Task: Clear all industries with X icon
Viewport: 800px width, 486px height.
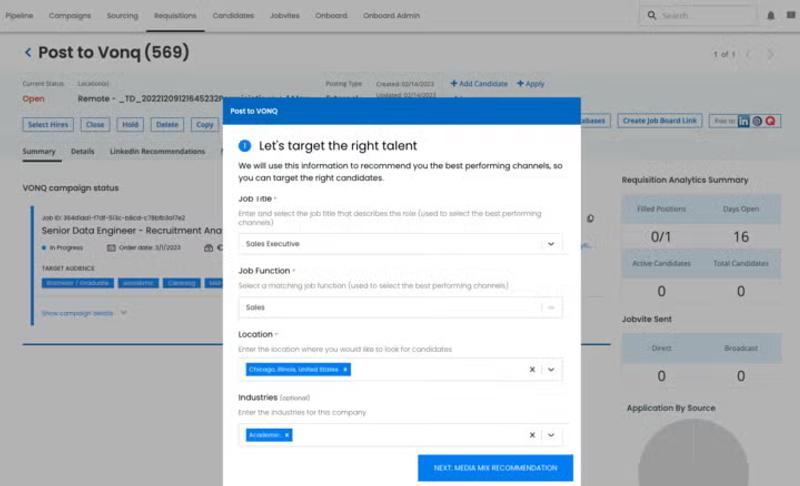Action: click(532, 435)
